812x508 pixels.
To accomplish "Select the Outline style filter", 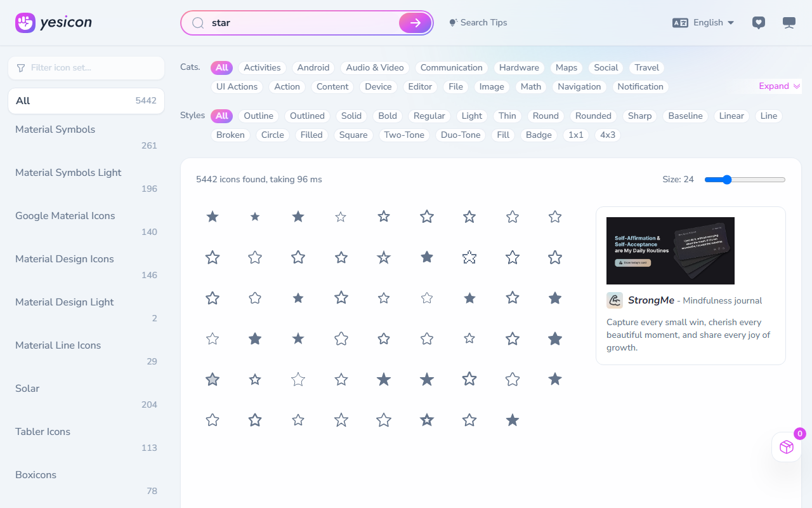I will pos(259,116).
